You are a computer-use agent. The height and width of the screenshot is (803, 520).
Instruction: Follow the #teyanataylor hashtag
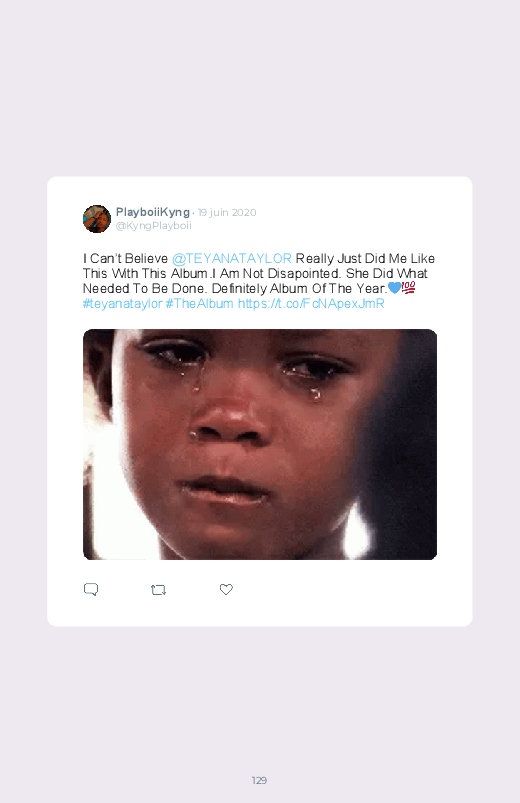pyautogui.click(x=122, y=304)
